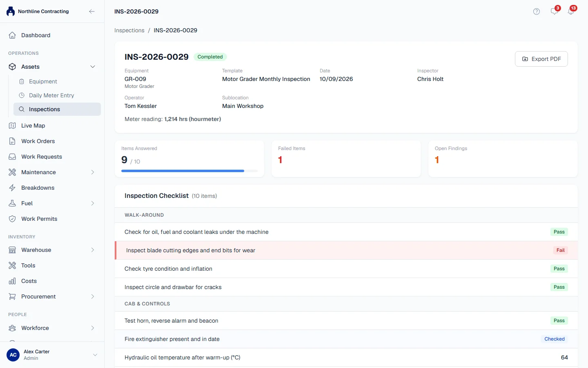Click the Completed status badge
588x368 pixels.
point(210,57)
